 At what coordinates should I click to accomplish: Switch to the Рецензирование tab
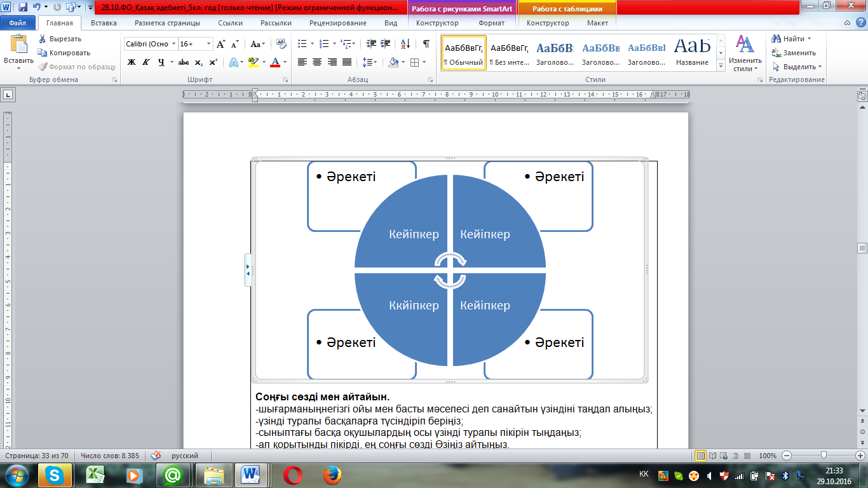(338, 23)
